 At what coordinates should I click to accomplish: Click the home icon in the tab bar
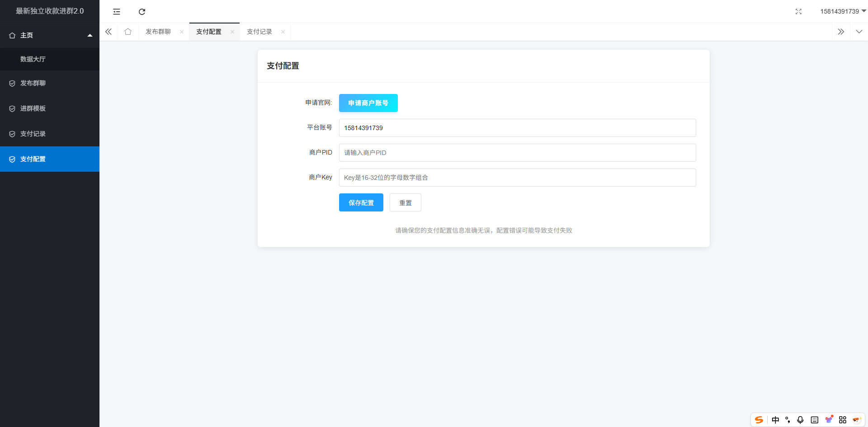coord(128,32)
